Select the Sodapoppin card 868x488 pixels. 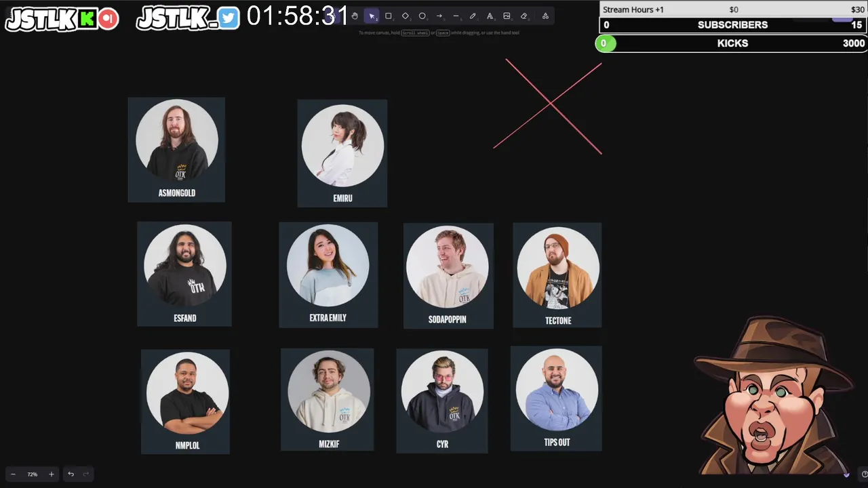click(448, 276)
